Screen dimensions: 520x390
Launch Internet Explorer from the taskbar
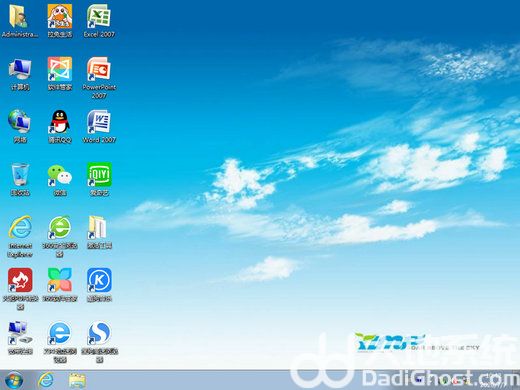(x=46, y=380)
